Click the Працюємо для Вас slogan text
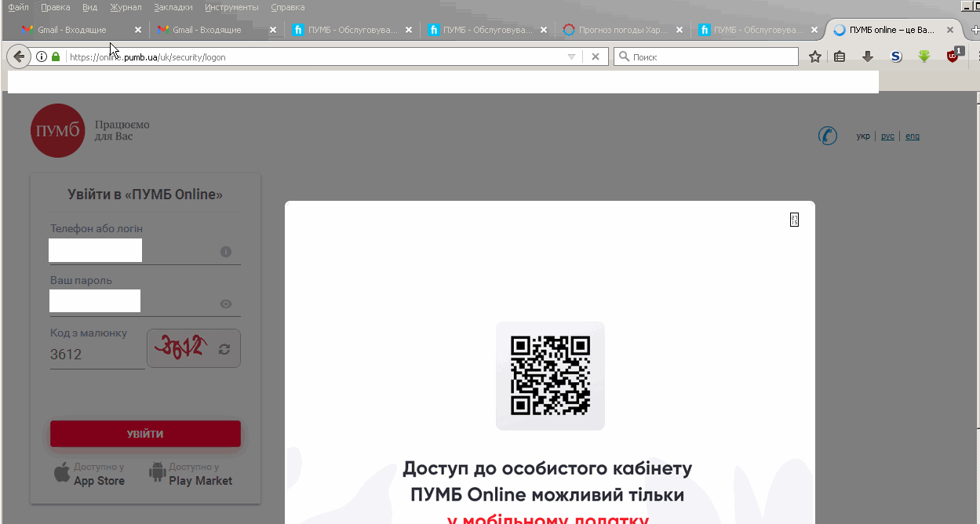The width and height of the screenshot is (980, 524). 122,130
